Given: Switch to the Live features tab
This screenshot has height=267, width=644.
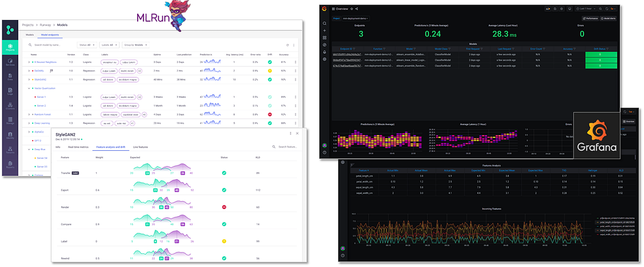Looking at the screenshot, I should (x=140, y=146).
